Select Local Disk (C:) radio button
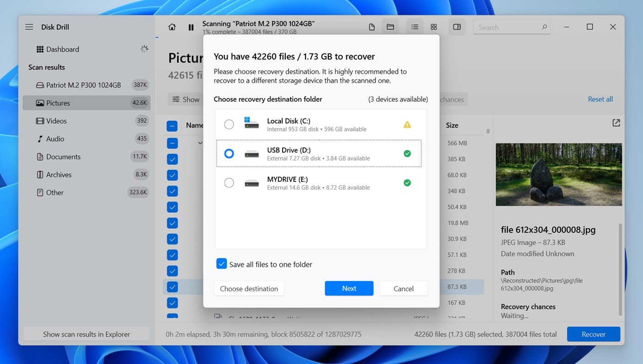643x364 pixels. (x=229, y=125)
